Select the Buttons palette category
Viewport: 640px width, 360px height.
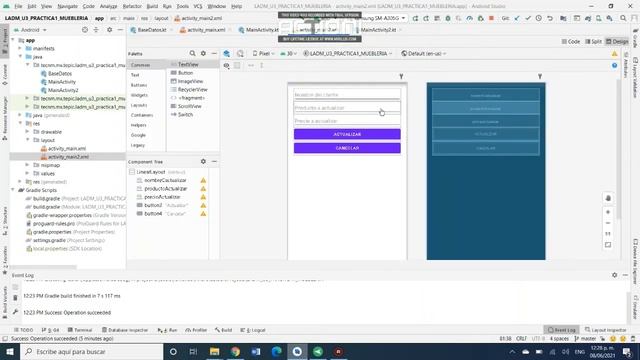coord(139,85)
